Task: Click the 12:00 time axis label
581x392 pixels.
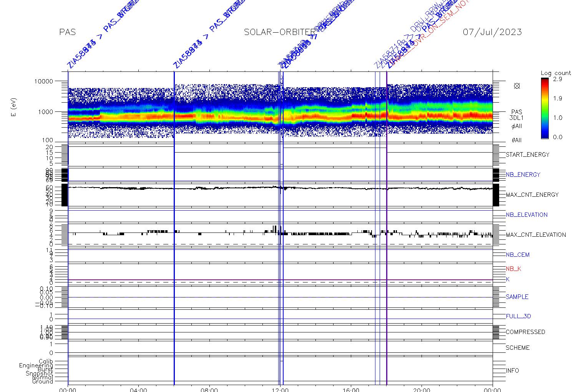Action: [280, 390]
